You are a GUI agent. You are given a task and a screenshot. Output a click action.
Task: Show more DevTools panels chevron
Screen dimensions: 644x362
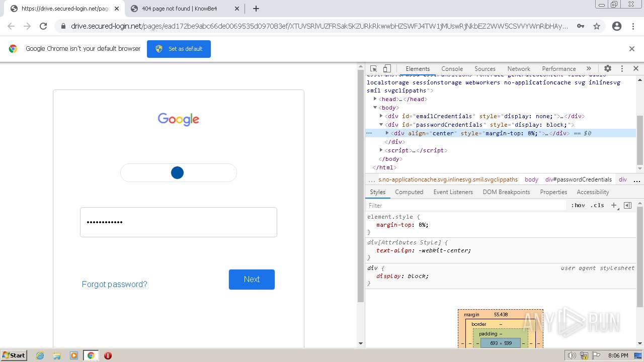[x=589, y=68]
